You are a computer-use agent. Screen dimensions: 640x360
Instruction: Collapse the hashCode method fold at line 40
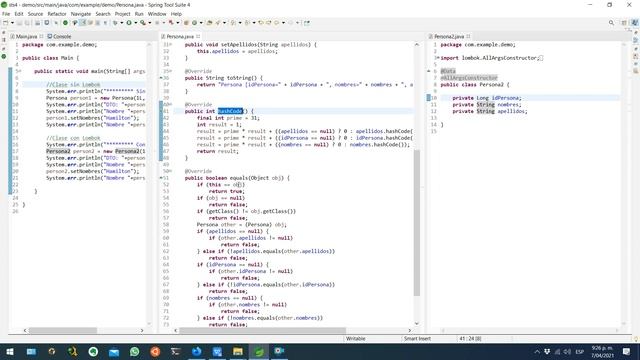[170, 104]
